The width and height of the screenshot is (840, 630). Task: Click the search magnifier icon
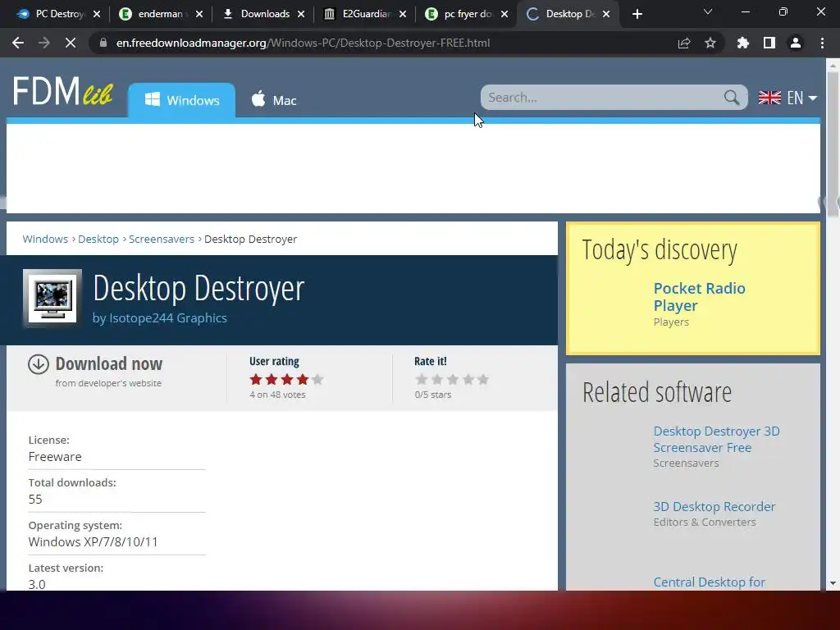(731, 98)
